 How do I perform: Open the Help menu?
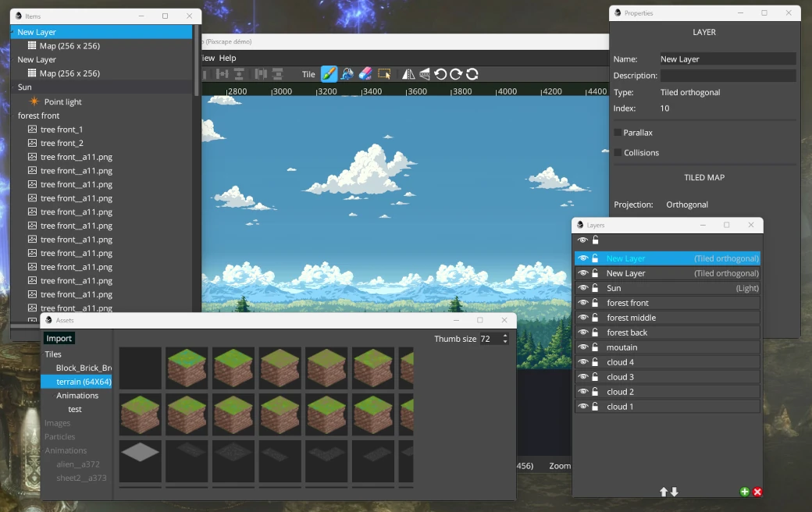tap(227, 58)
